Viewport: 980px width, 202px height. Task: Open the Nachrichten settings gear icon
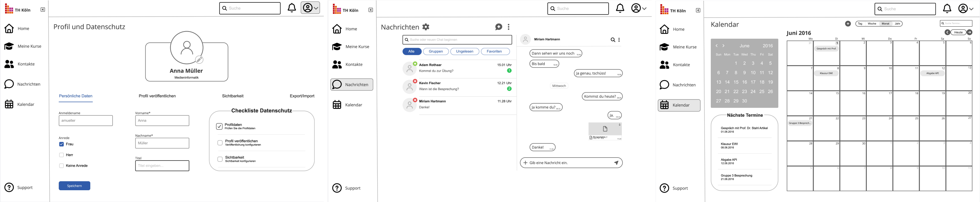point(426,27)
